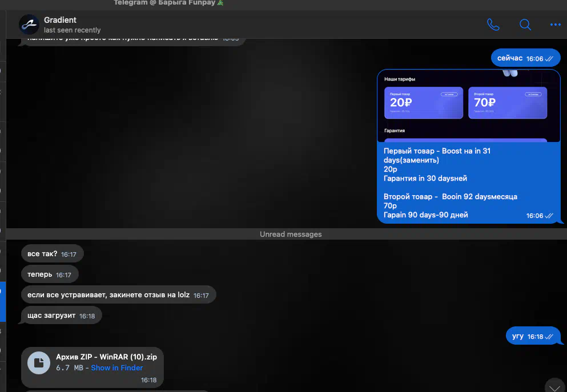Select the 'last seen recently' status text
Screen dimensions: 567x392
click(x=72, y=30)
